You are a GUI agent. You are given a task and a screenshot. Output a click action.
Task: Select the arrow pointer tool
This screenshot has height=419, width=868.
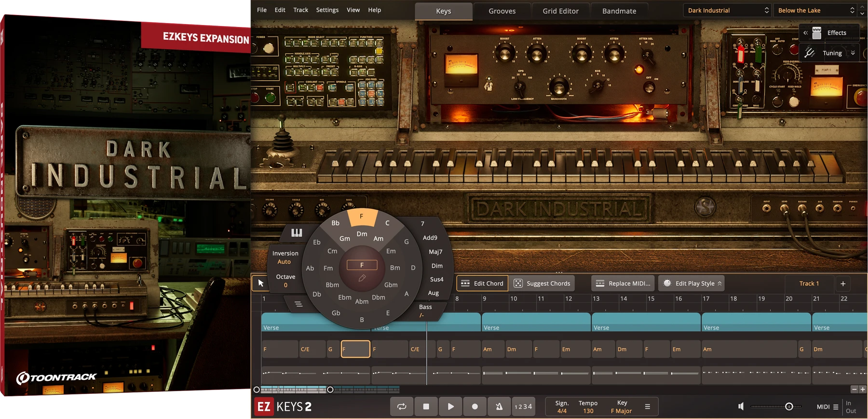point(261,283)
